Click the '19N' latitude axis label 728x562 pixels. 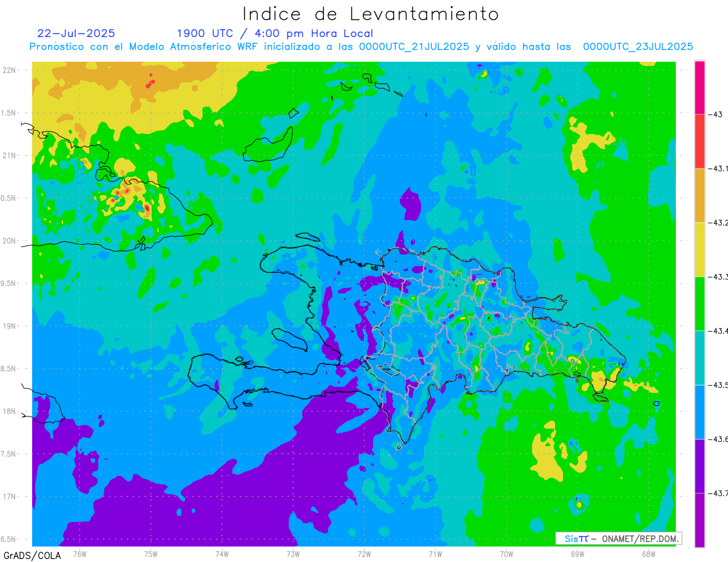(x=9, y=326)
